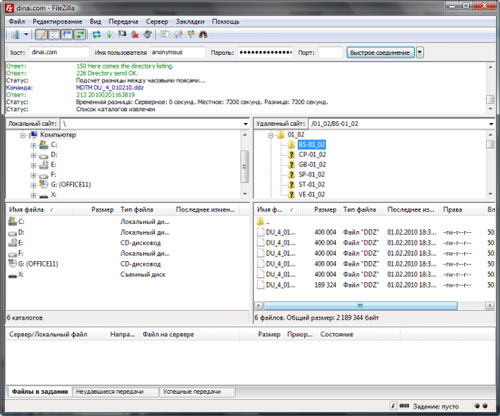Reconnect to last server icon

click(x=148, y=34)
